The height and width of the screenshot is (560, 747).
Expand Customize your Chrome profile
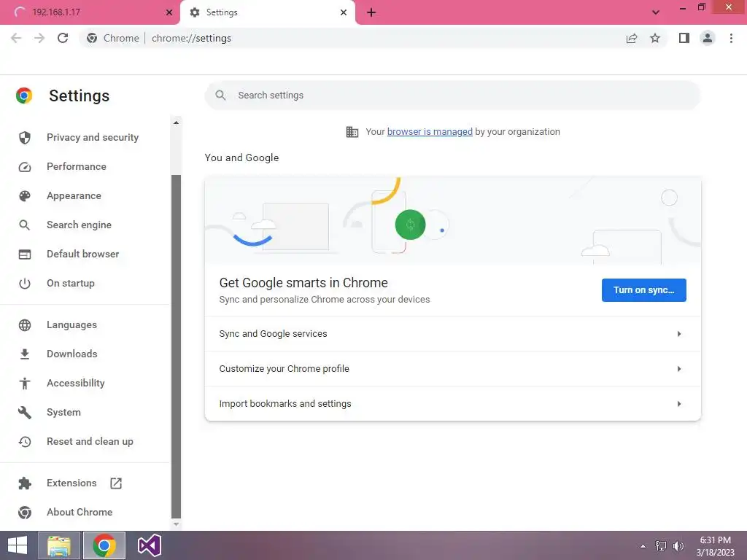pos(452,368)
